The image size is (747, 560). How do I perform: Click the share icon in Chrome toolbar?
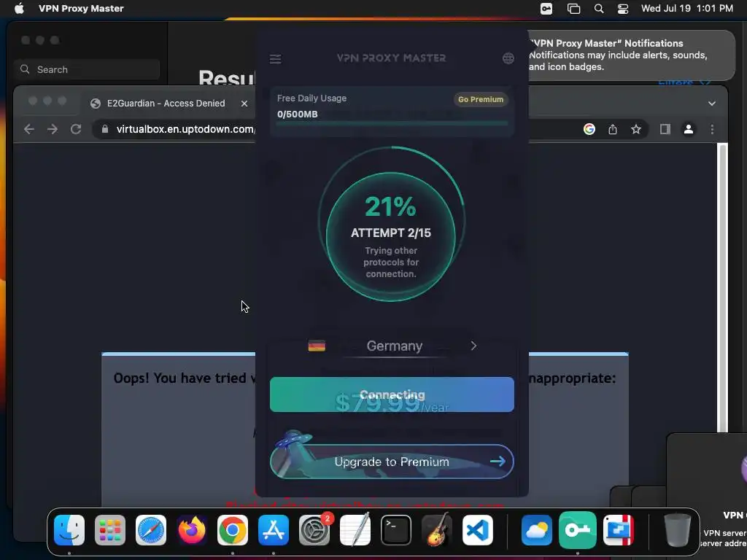pyautogui.click(x=613, y=129)
